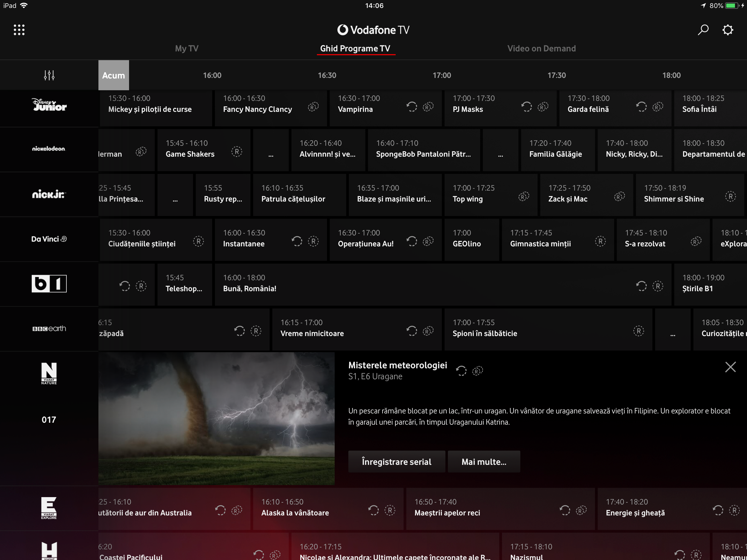This screenshot has width=747, height=560.
Task: Open the Sofia Întâi program cell
Action: coord(710,108)
